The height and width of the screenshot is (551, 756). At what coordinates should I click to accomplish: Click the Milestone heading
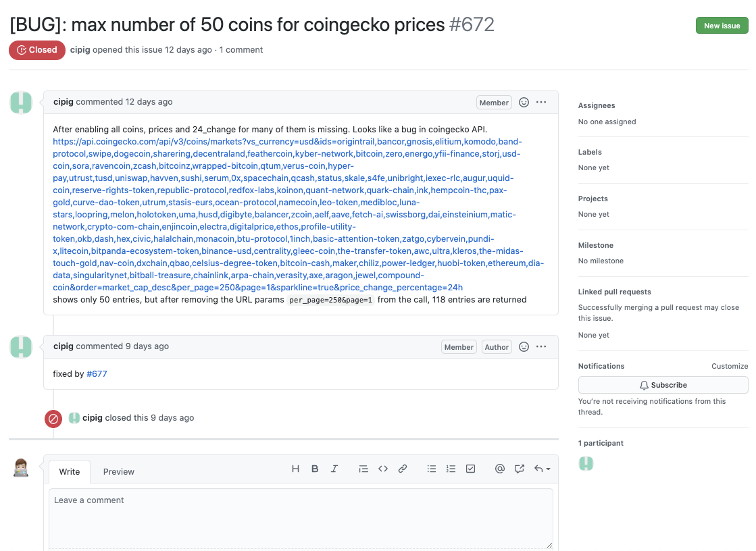click(x=595, y=245)
